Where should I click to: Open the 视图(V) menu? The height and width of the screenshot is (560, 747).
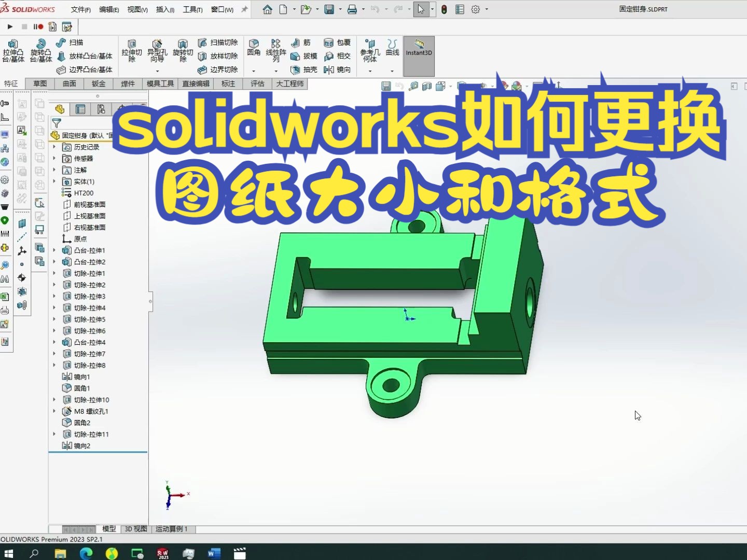[137, 9]
